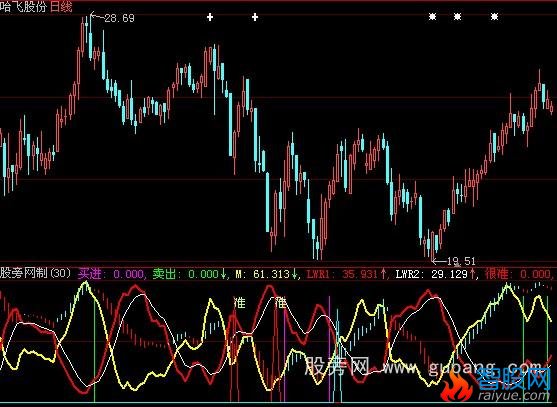Click the leftmost white plus marker
557x407 pixels.
pos(210,17)
